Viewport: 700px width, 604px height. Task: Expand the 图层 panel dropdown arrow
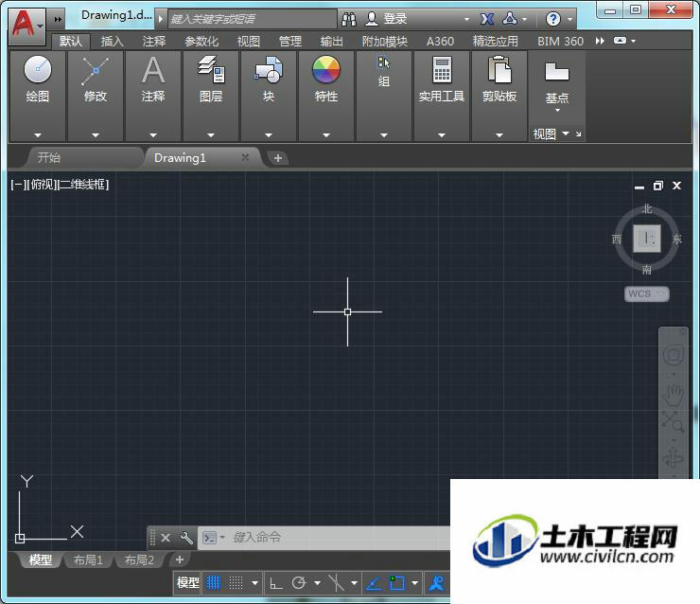point(211,135)
